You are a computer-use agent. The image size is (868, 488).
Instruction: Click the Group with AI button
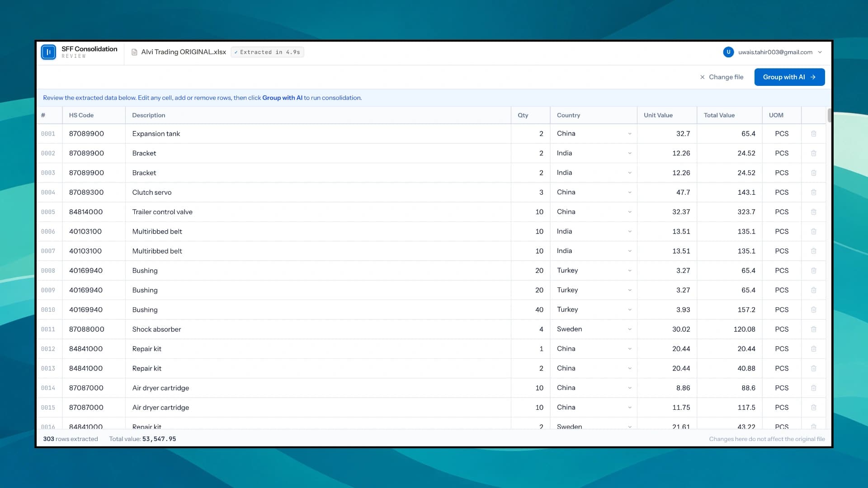click(789, 77)
